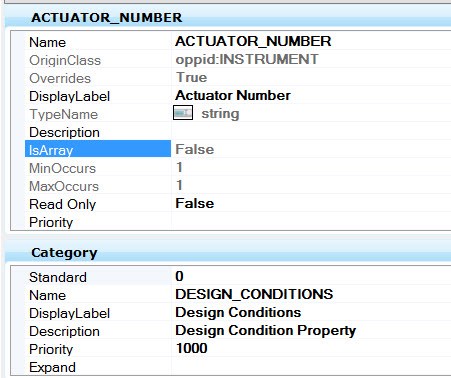
Task: Click the string type icon beside TypeName
Action: [183, 113]
